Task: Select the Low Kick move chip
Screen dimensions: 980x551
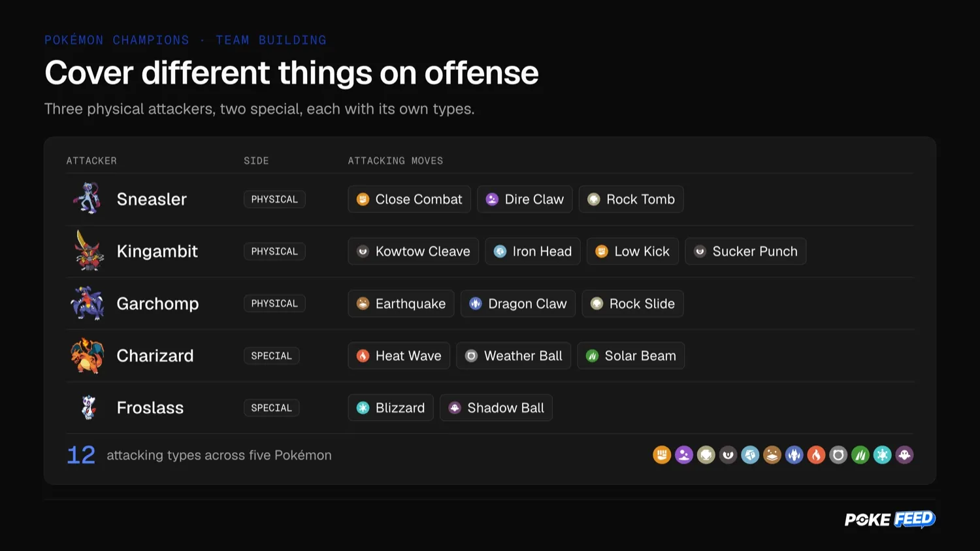Action: tap(632, 252)
